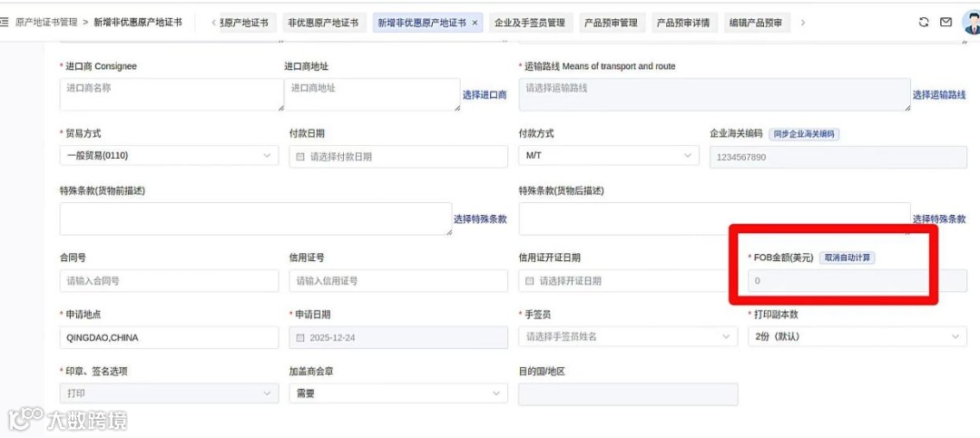Open the 加盖商会章 dropdown

point(398,394)
